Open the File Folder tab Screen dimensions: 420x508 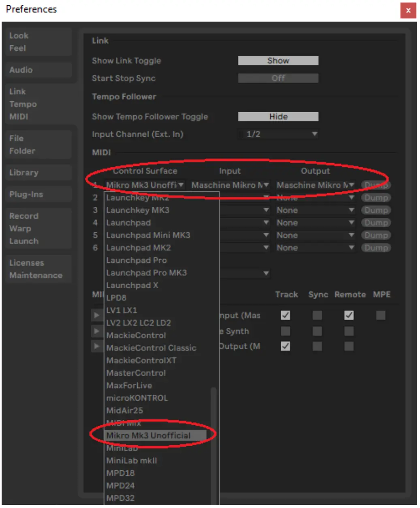click(38, 145)
